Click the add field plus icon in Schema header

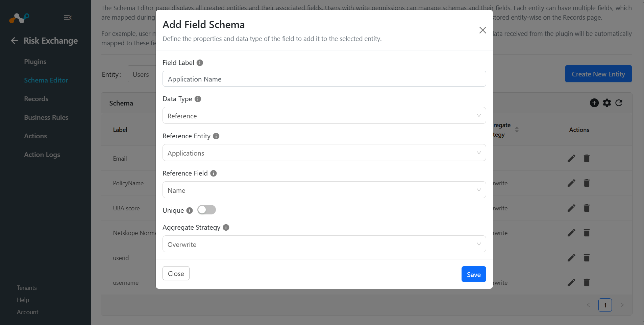pos(594,103)
